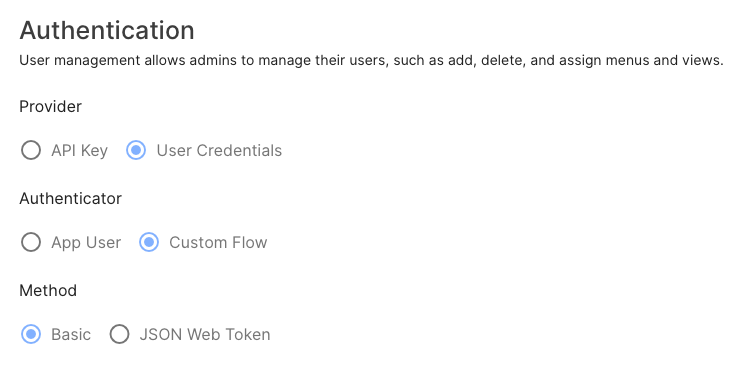Click the Authentication page heading
Screen dimensions: 737x390
107,31
